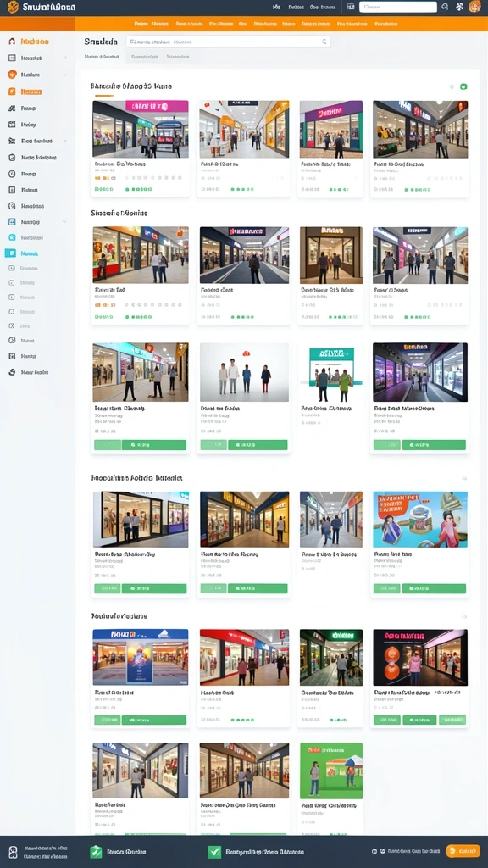This screenshot has height=868, width=488.
Task: Open the first store thumbnail in the top section
Action: pyautogui.click(x=141, y=129)
